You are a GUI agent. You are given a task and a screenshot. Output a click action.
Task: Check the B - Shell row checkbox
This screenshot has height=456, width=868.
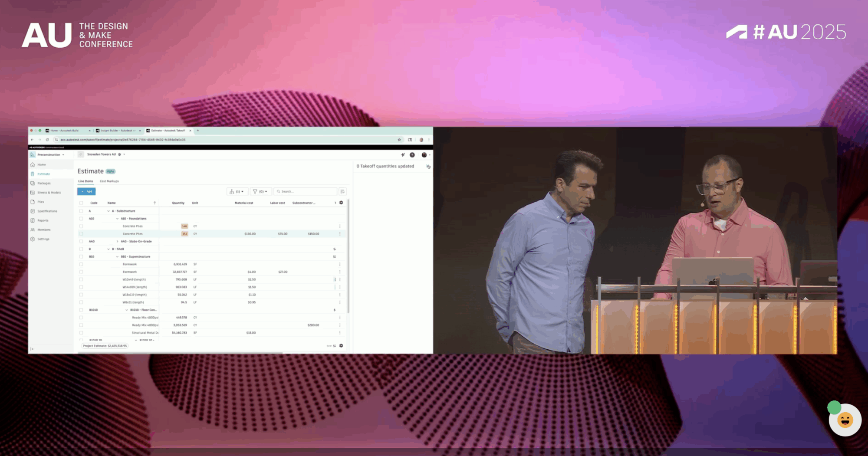81,249
